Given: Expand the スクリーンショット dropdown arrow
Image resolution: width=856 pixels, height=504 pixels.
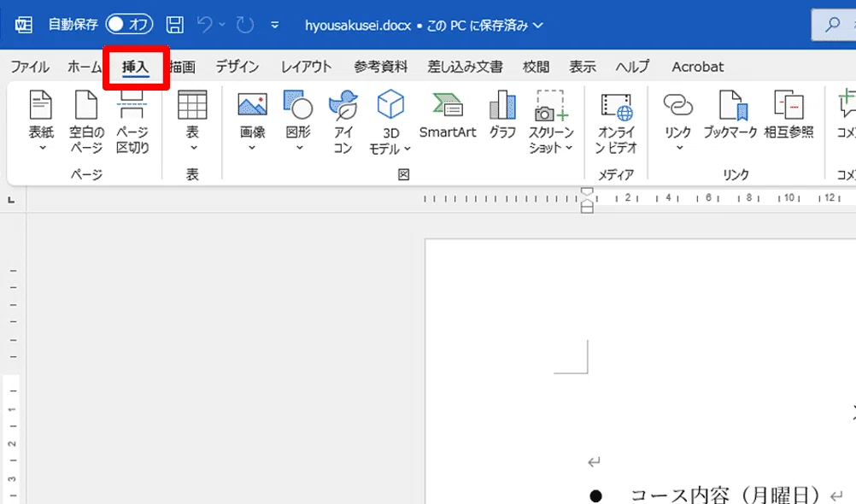Looking at the screenshot, I should (568, 148).
